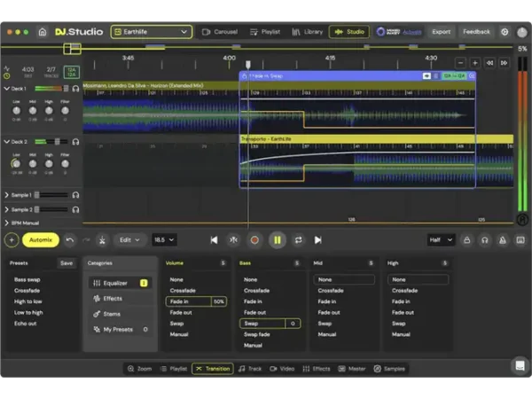Open the Edit dropdown
The image size is (532, 399).
(x=129, y=240)
